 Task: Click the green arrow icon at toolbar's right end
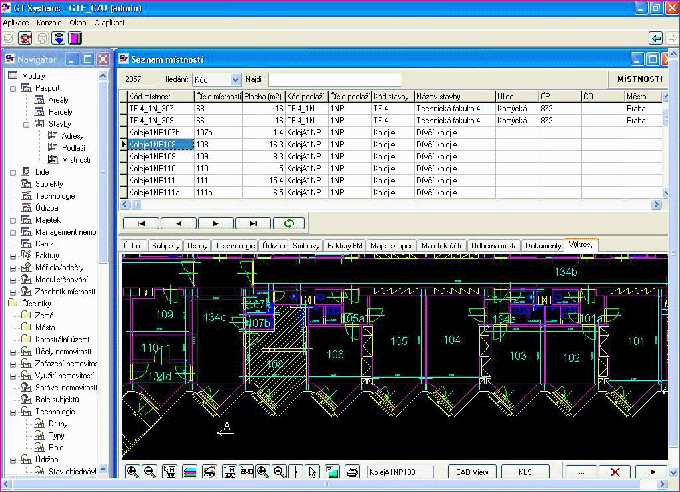coord(656,37)
